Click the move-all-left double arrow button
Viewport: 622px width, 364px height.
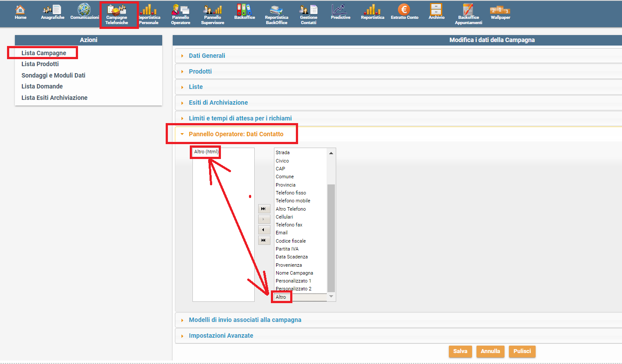(264, 240)
